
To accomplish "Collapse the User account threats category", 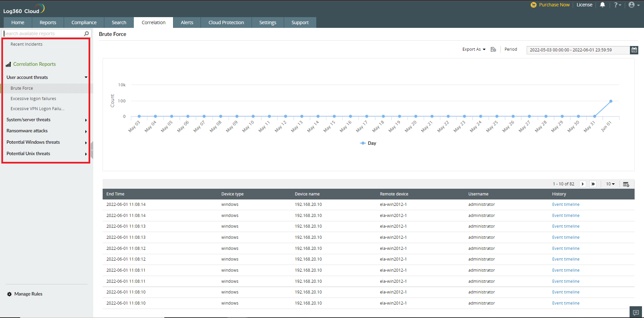I will point(86,77).
